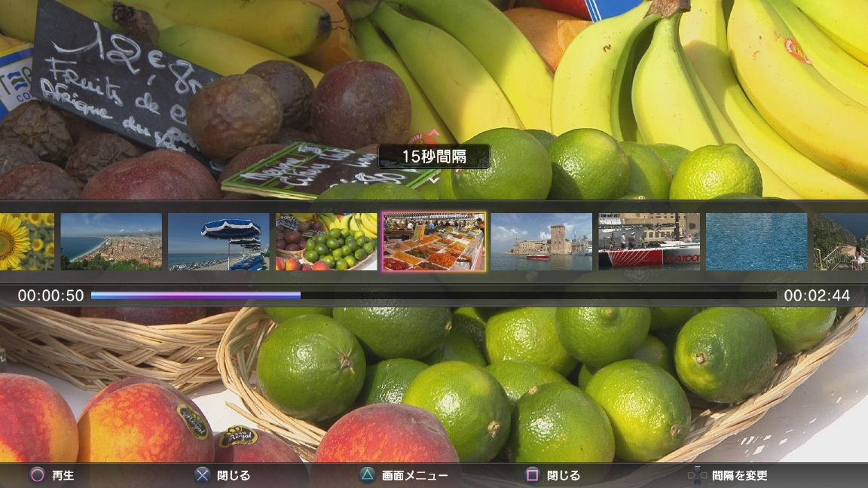Select the sunflower scene thumbnail
The image size is (868, 488).
27,242
